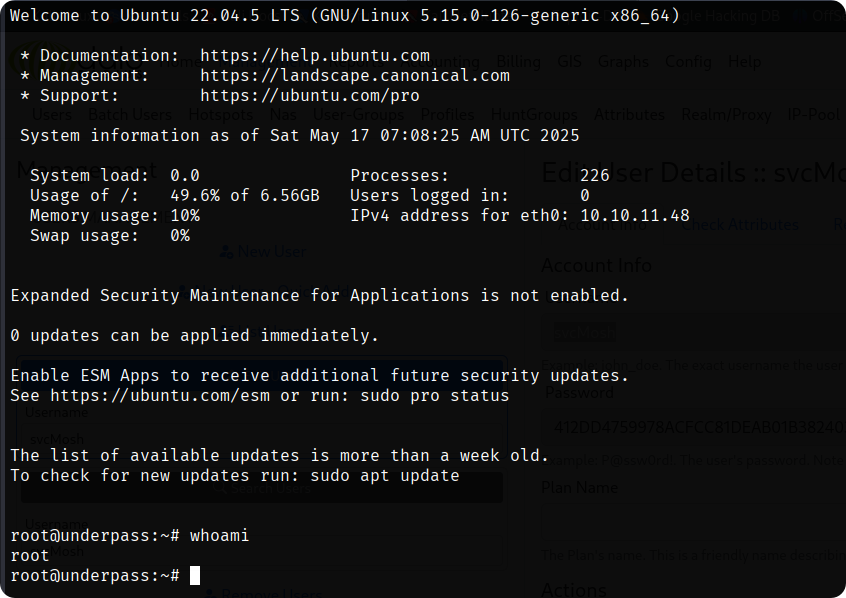Click the 'sudo apt update' command text
Viewport: 846px width, 598px height.
(385, 475)
